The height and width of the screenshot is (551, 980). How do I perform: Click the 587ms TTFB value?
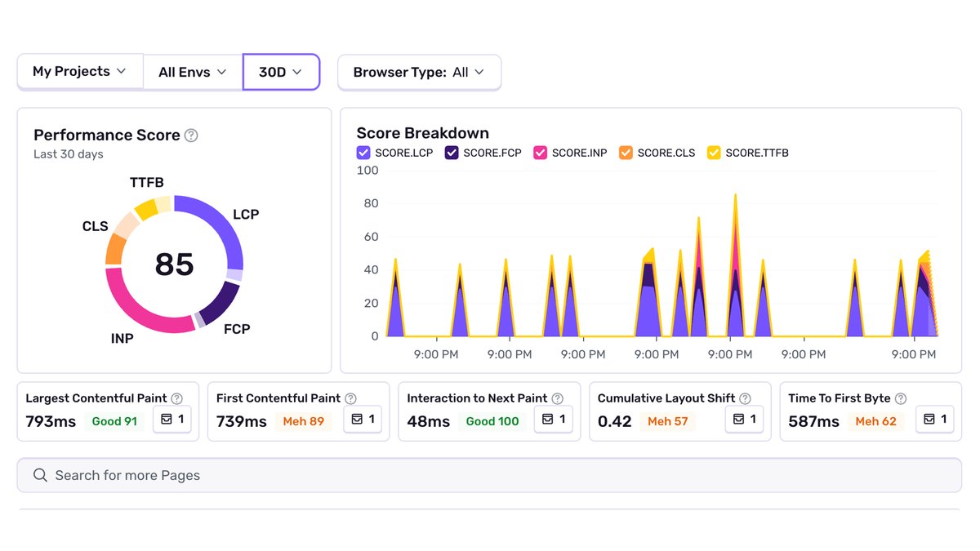(814, 422)
